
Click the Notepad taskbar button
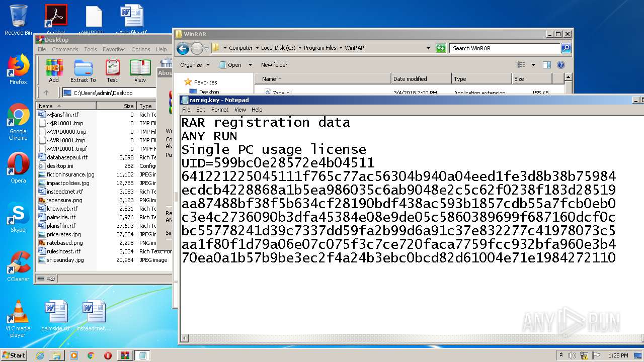point(142,355)
